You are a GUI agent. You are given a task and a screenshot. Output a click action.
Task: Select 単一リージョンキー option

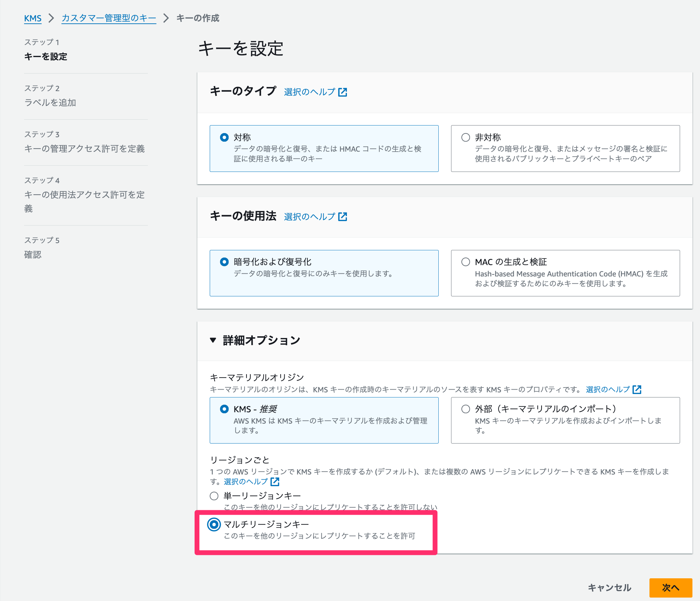click(214, 495)
